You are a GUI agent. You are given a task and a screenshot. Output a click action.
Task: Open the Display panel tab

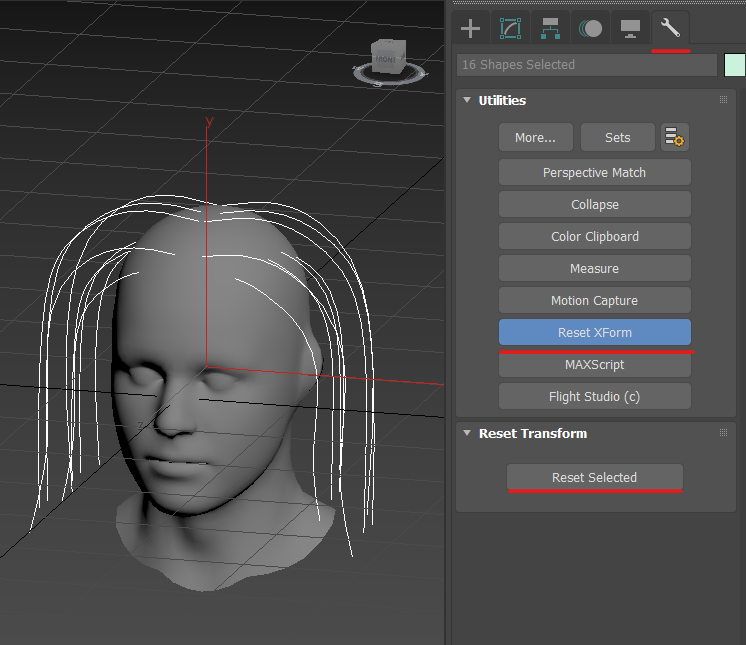tap(630, 28)
